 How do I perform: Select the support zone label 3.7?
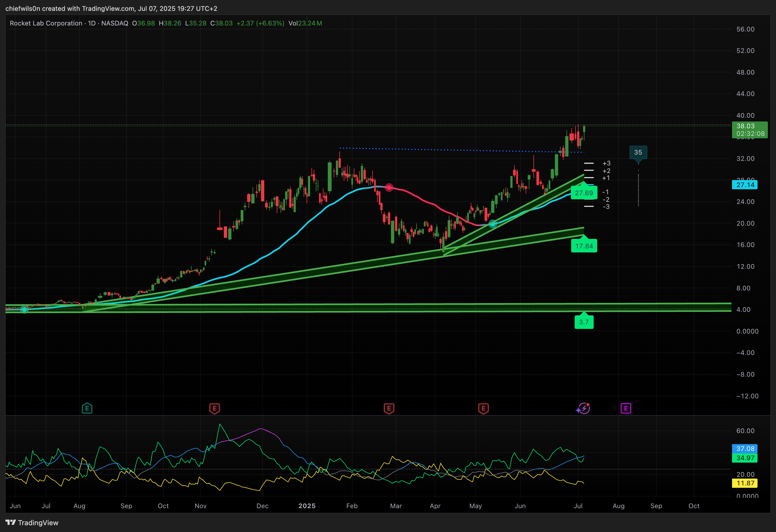(584, 322)
